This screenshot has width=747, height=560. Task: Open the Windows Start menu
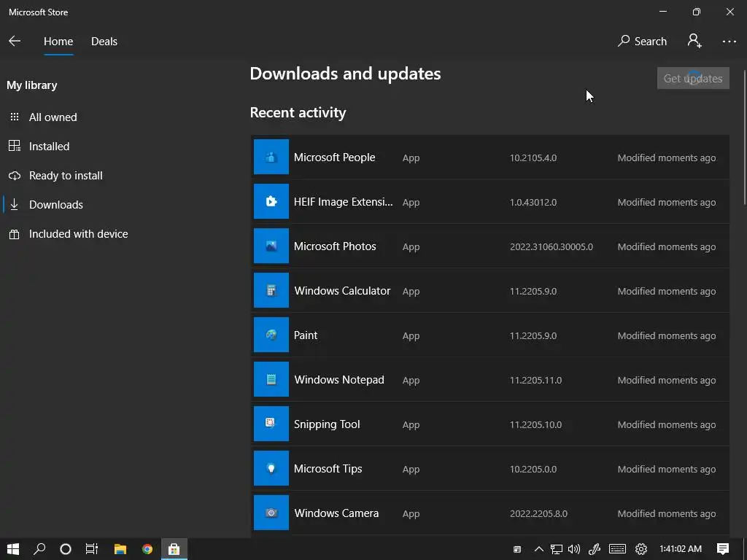(x=13, y=549)
